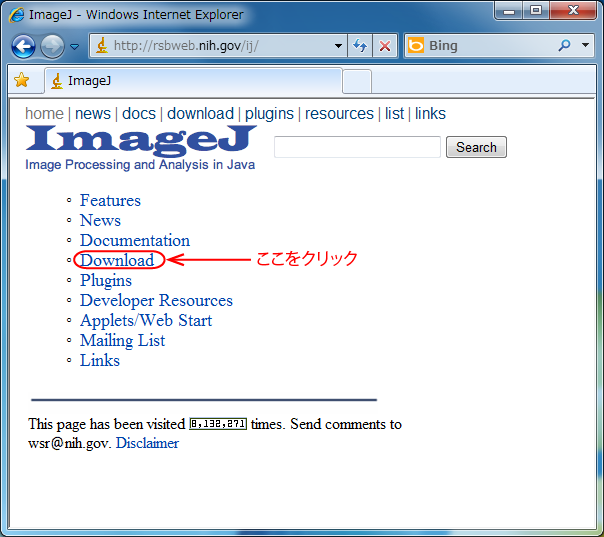The width and height of the screenshot is (604, 537).
Task: Open the search provider dropdown arrow
Action: coord(586,45)
